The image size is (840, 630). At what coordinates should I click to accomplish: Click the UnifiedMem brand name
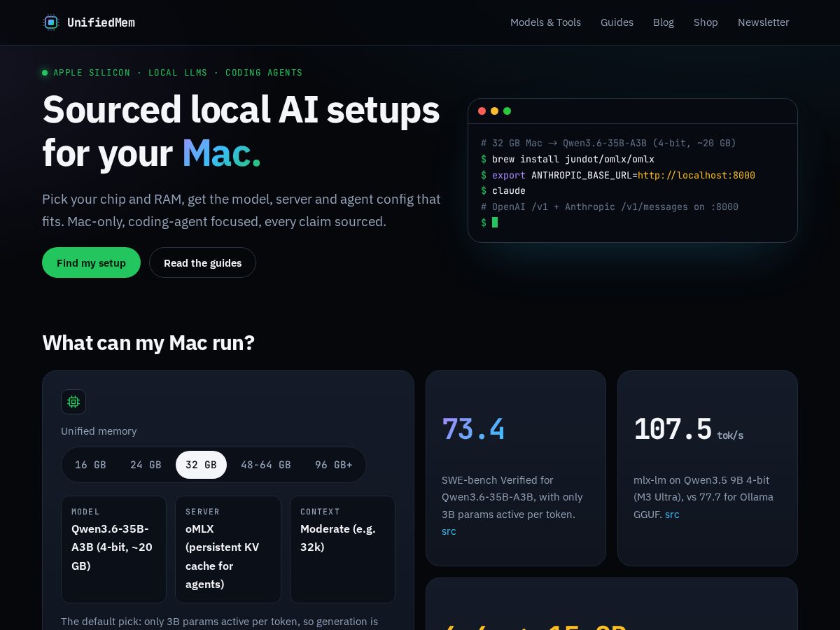(101, 22)
